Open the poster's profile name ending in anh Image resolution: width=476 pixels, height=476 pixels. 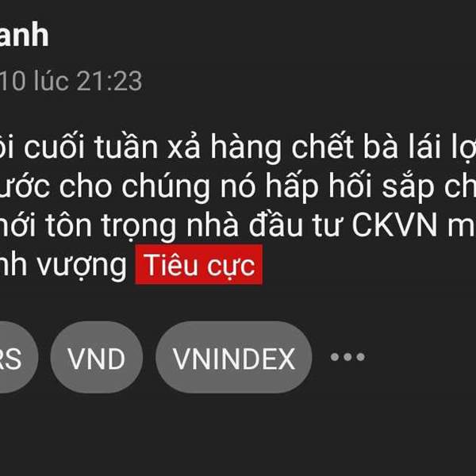pos(25,35)
